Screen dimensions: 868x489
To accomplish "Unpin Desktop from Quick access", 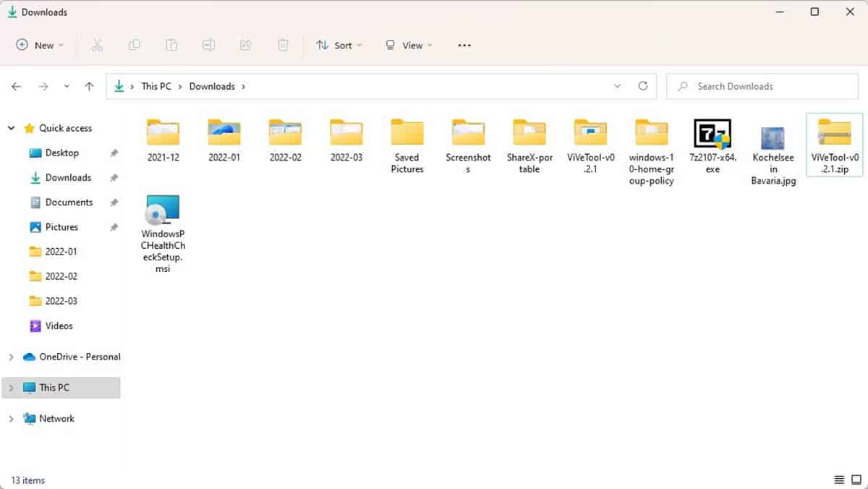I will 114,153.
